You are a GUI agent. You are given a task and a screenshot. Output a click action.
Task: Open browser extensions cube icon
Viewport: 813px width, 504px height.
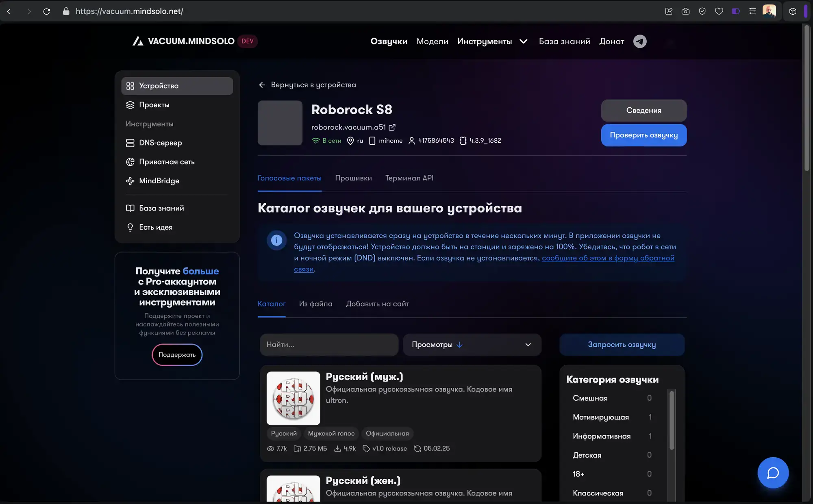(793, 11)
